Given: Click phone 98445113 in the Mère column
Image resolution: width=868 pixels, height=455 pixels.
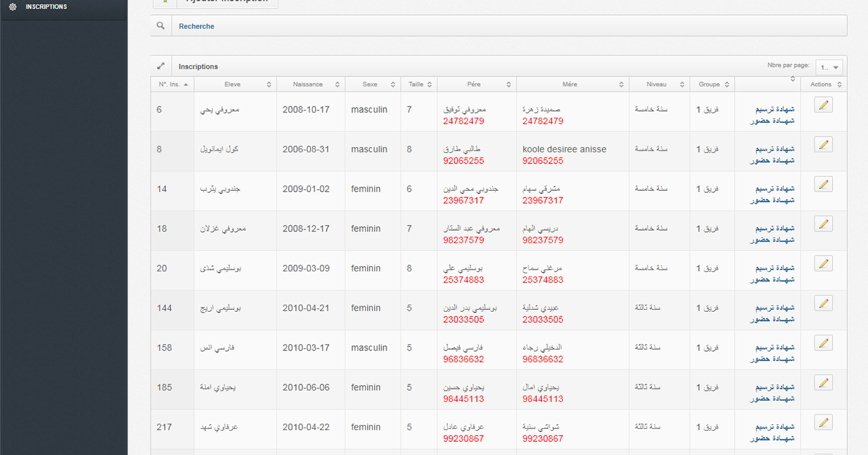Looking at the screenshot, I should pyautogui.click(x=543, y=399).
